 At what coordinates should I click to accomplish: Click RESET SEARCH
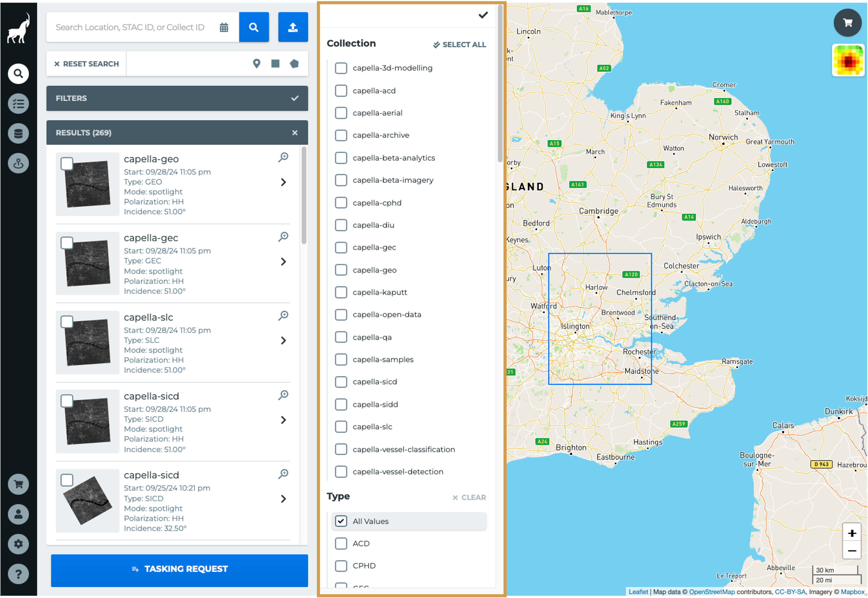[x=87, y=64]
